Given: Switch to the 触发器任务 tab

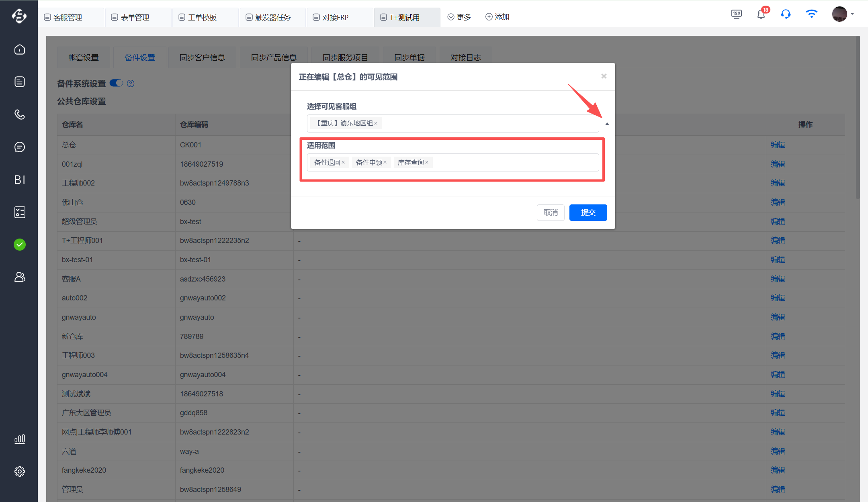Looking at the screenshot, I should tap(272, 17).
